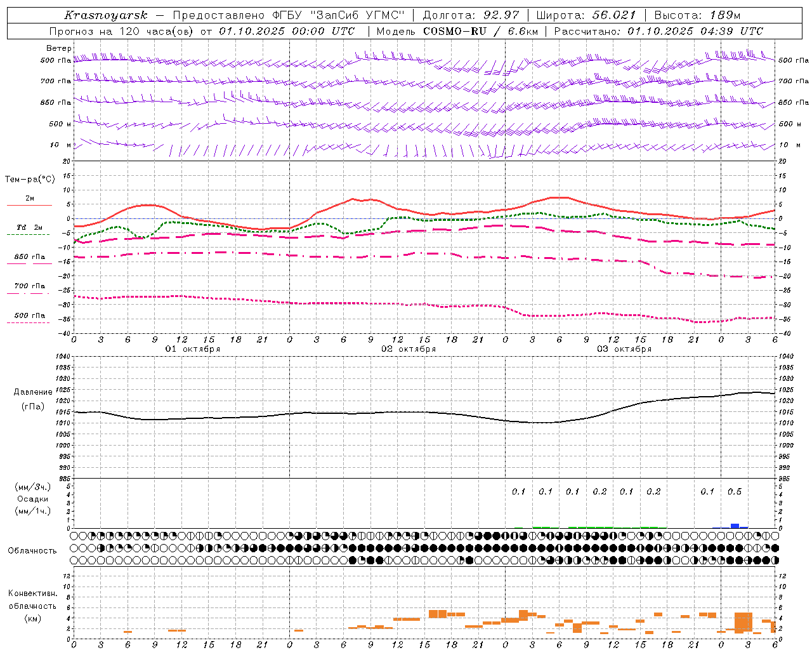Select the Долгота: 92.97 header field
Screen dimensions: 812x650
coord(471,15)
